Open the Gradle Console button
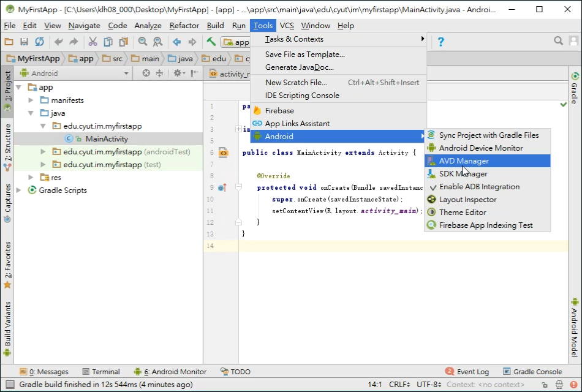This screenshot has height=392, width=582. click(x=532, y=372)
